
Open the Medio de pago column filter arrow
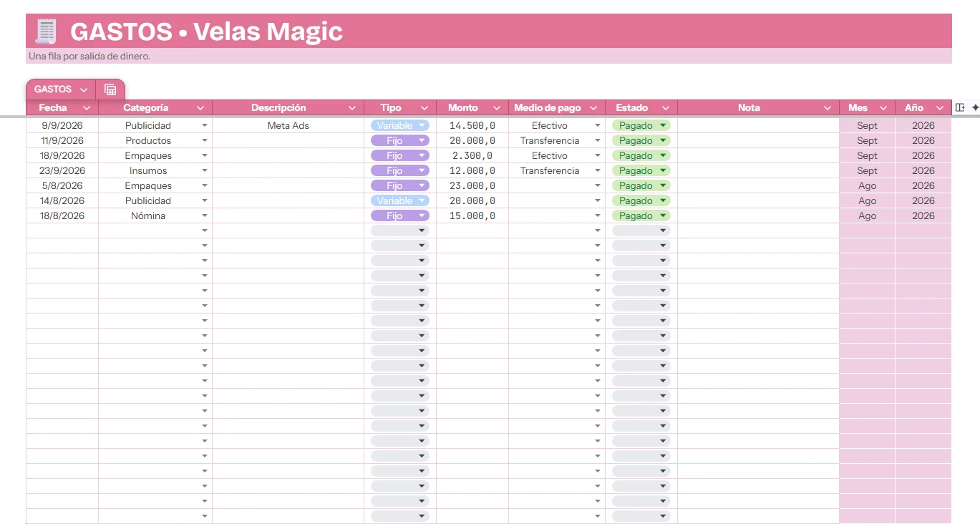[593, 108]
